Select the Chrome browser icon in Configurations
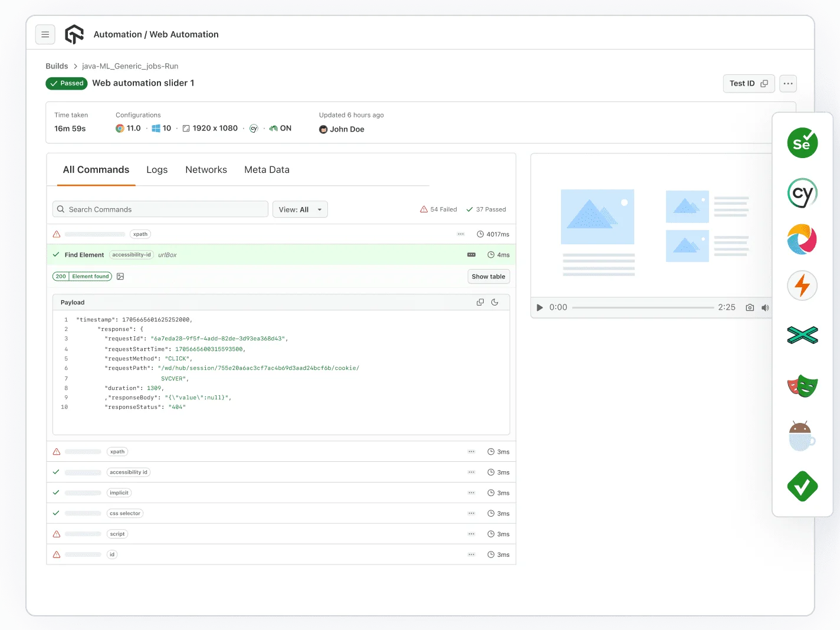 pos(119,128)
